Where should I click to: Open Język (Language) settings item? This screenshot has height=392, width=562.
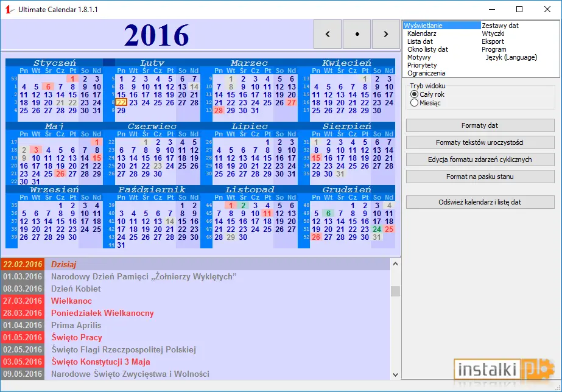click(511, 57)
